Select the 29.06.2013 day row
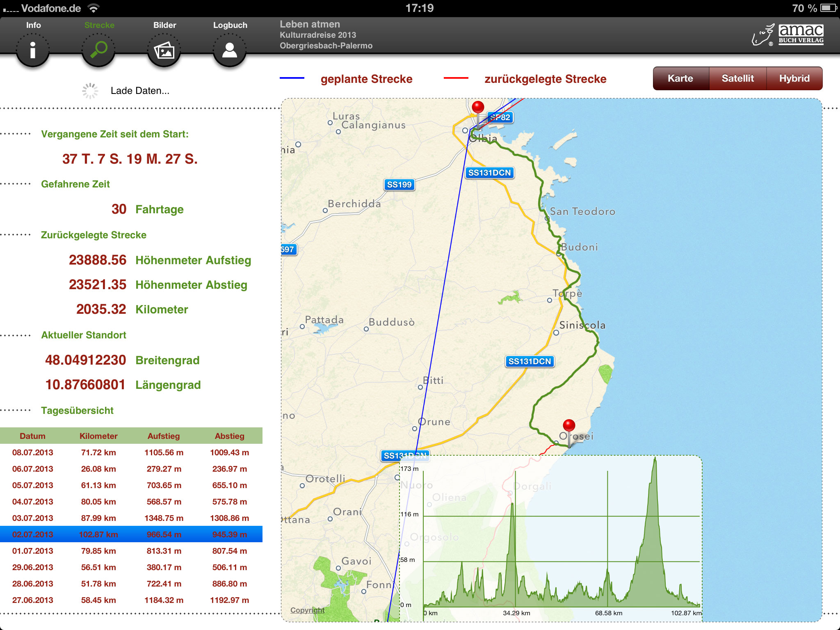840x630 pixels. (x=131, y=567)
